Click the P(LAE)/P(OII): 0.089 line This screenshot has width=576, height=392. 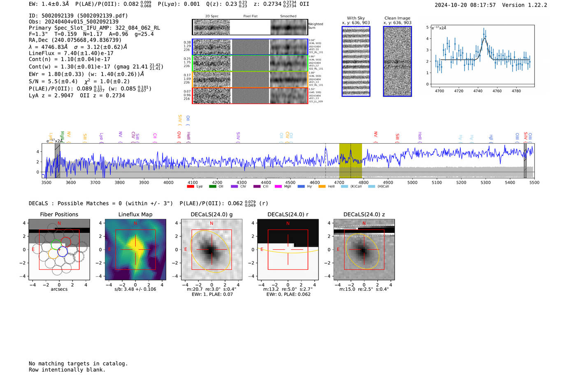(90, 88)
